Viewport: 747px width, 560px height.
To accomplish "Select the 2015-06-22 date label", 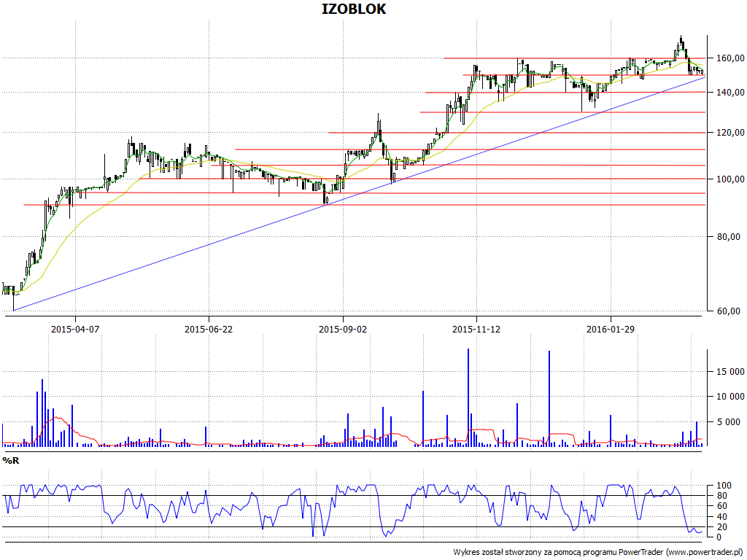I will pos(209,329).
